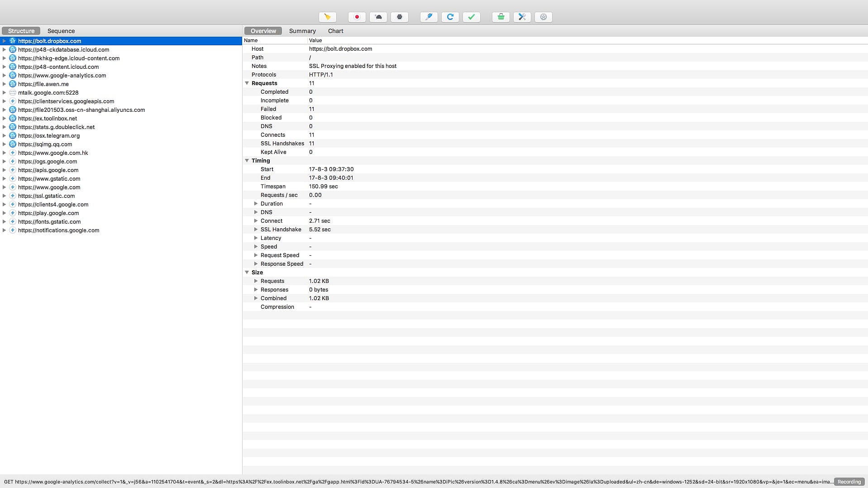Image resolution: width=868 pixels, height=488 pixels.
Task: Toggle breakpoints with the hexagon icon
Action: coord(399,17)
